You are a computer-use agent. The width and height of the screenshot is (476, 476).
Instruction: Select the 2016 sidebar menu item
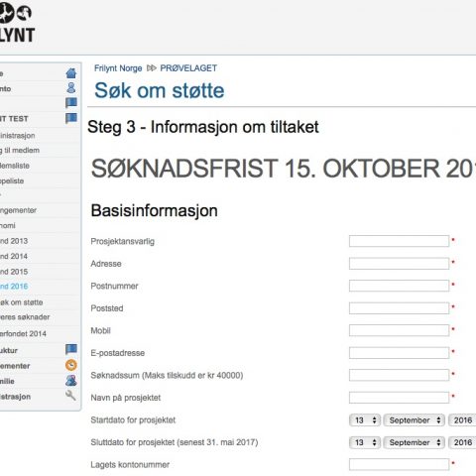point(14,287)
